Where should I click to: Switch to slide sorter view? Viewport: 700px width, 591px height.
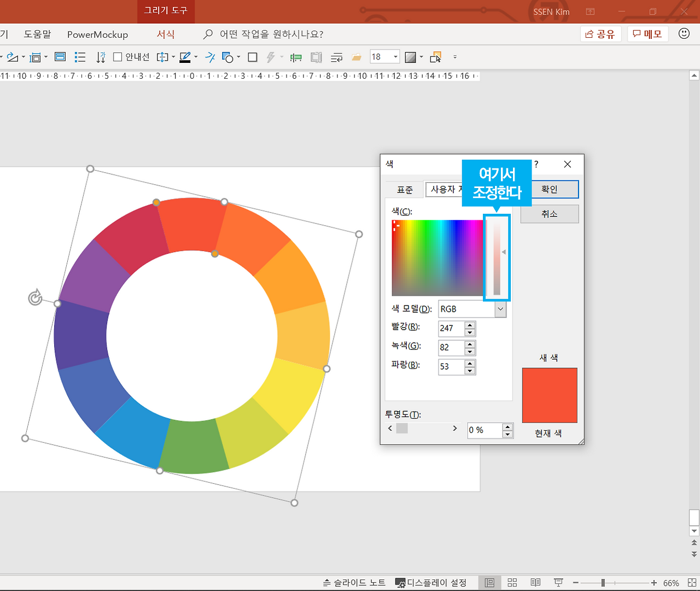pos(512,583)
